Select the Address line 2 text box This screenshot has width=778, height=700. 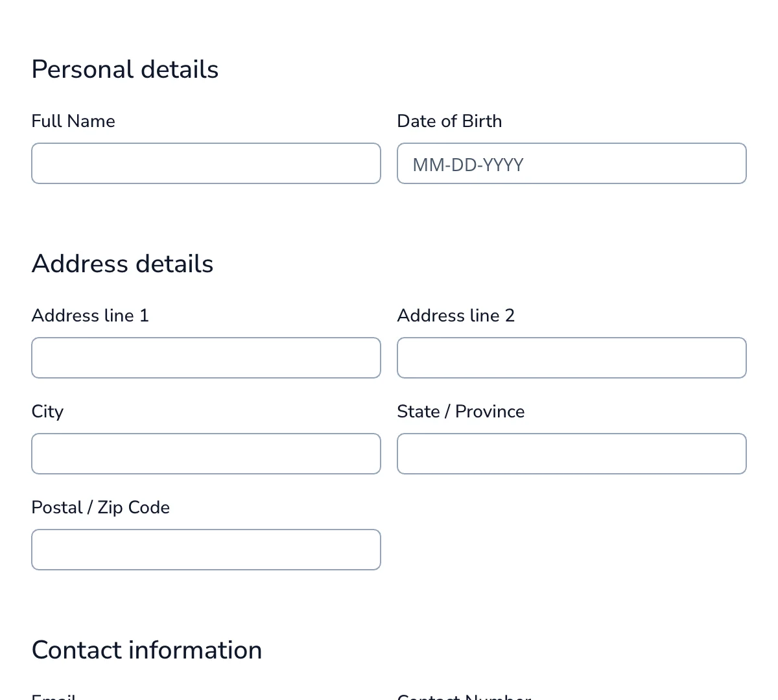click(571, 358)
